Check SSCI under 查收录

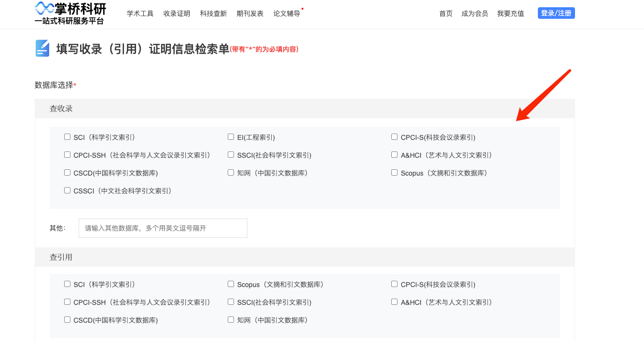coord(231,155)
